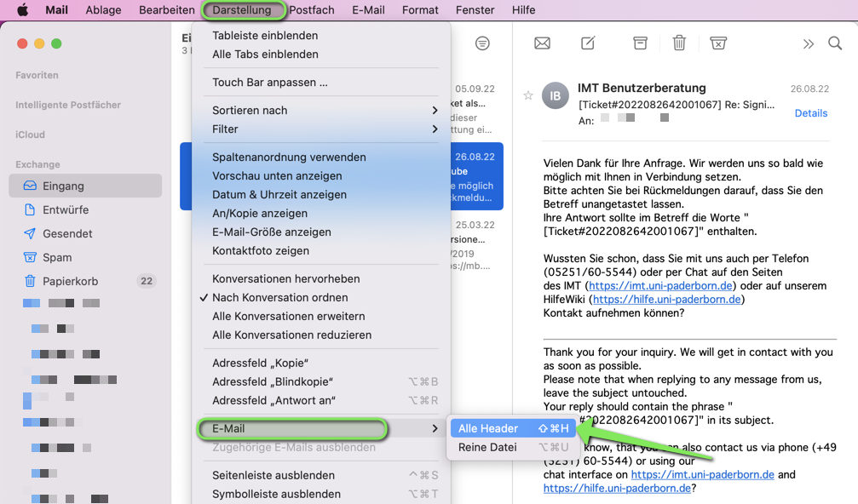
Task: Click the iCloud sidebar section
Action: [30, 135]
